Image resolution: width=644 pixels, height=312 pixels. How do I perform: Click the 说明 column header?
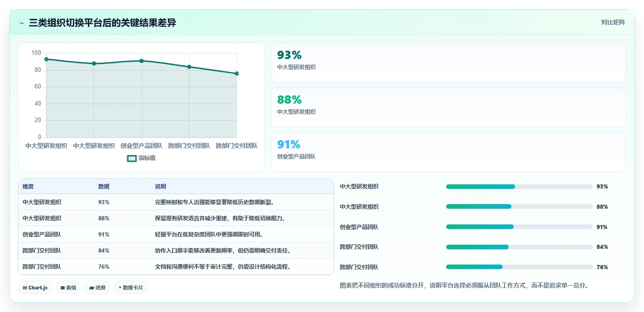tap(161, 187)
